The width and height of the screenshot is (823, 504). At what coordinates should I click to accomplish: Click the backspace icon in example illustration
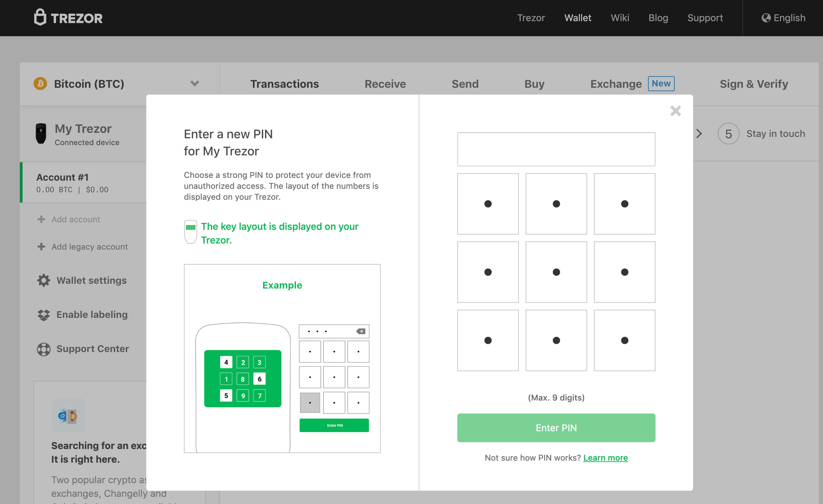[361, 331]
